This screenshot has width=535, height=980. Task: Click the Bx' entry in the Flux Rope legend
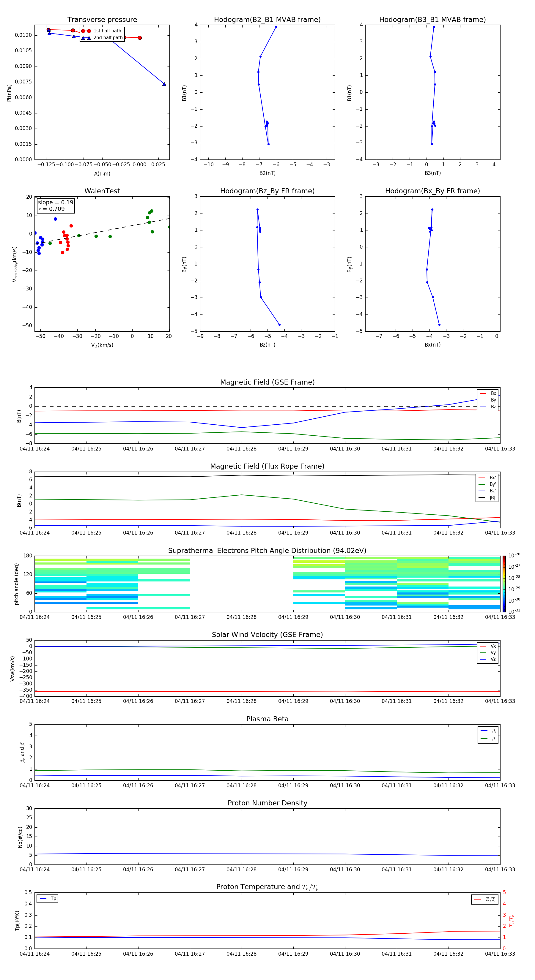point(487,478)
